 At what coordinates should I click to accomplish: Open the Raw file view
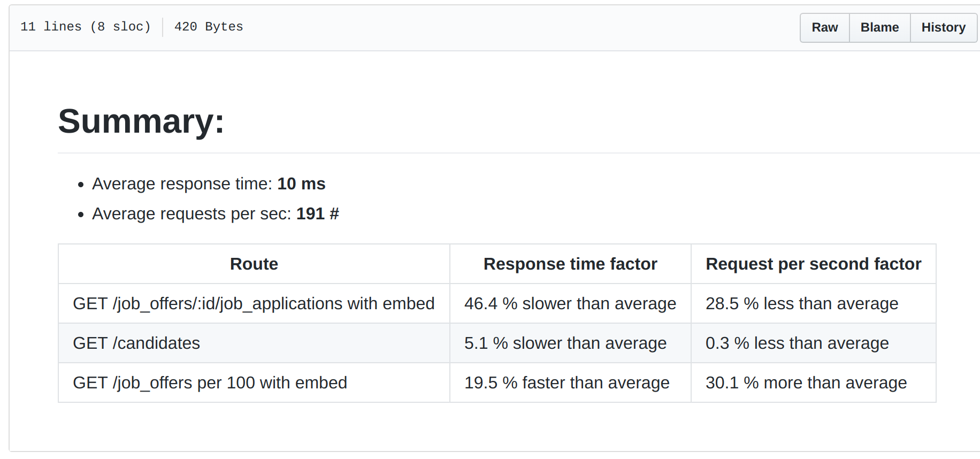pos(824,27)
